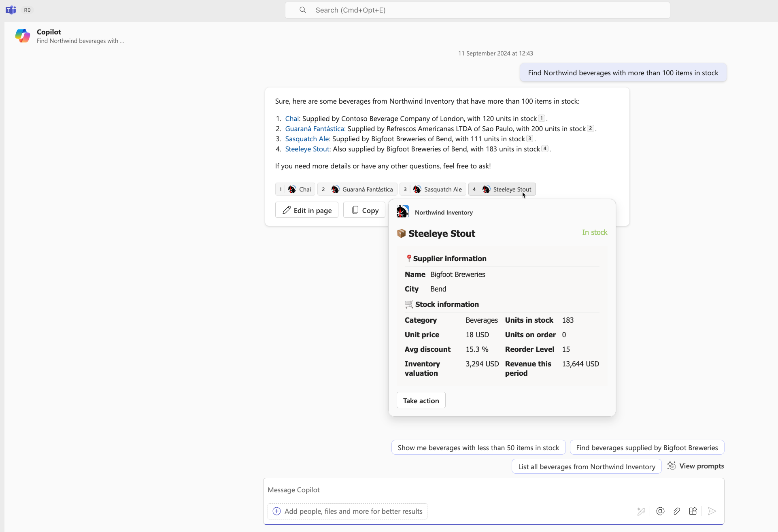
Task: Click Add people, files and more button
Action: tap(347, 511)
